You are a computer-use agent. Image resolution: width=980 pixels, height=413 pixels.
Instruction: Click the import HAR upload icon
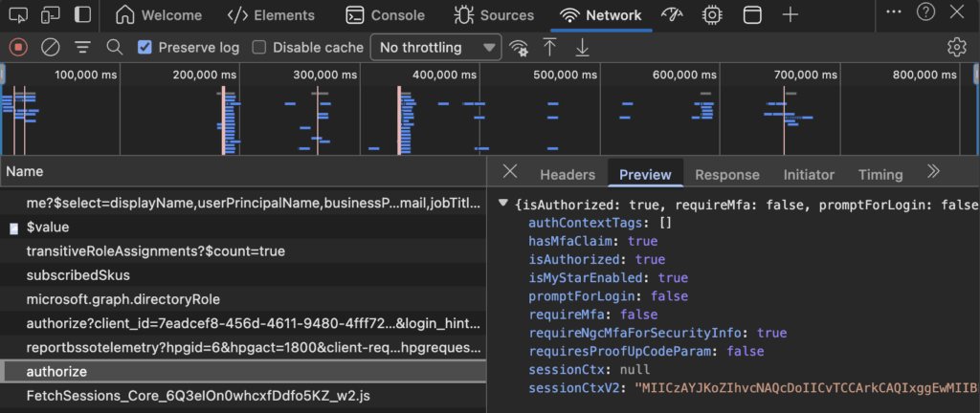click(x=549, y=47)
